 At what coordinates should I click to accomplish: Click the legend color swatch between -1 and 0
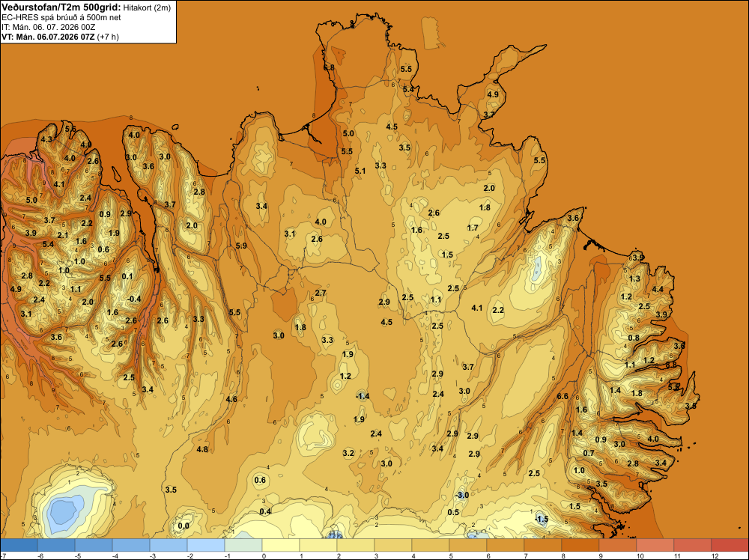pos(243,545)
